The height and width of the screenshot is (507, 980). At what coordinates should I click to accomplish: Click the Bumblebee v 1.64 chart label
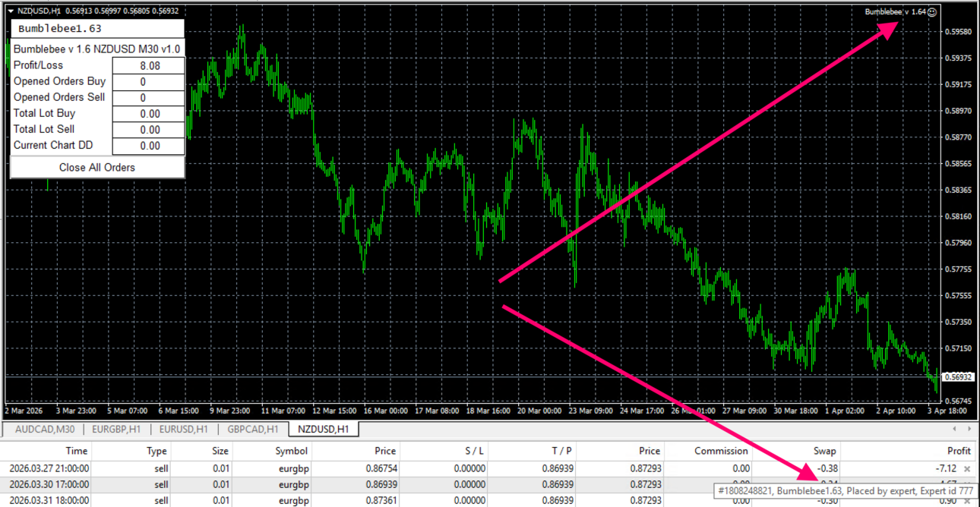click(x=895, y=11)
